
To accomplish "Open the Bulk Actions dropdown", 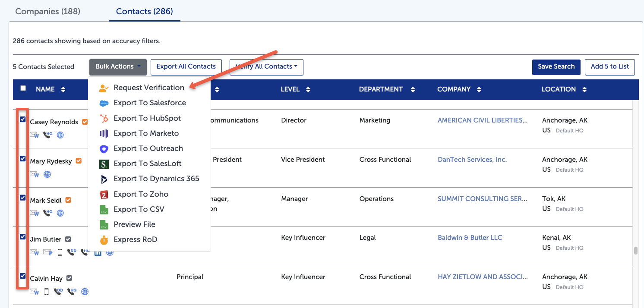I will tap(118, 67).
